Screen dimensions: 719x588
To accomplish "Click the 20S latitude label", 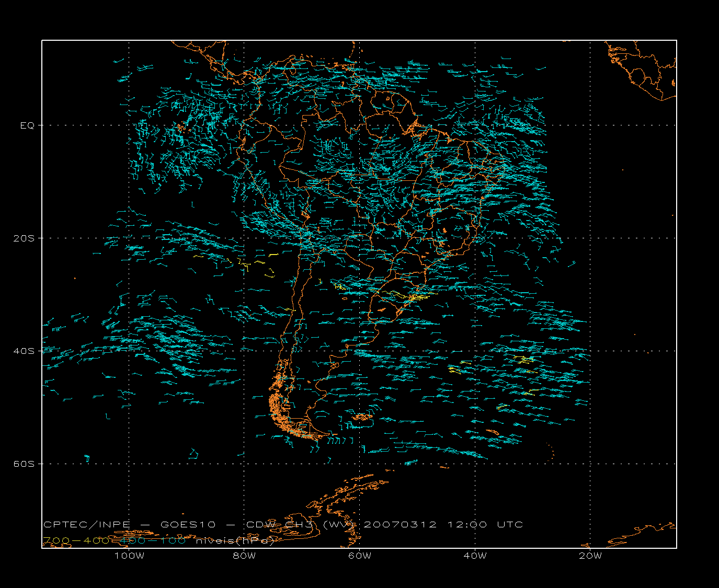I will coord(24,238).
